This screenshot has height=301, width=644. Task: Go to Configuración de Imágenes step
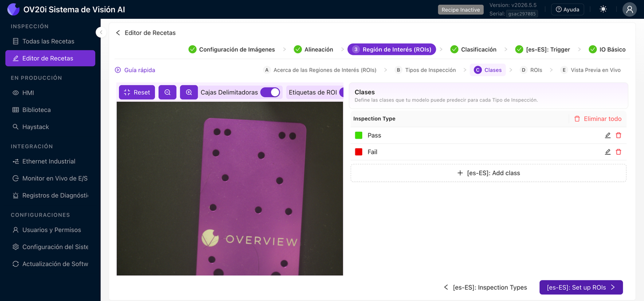pos(231,49)
